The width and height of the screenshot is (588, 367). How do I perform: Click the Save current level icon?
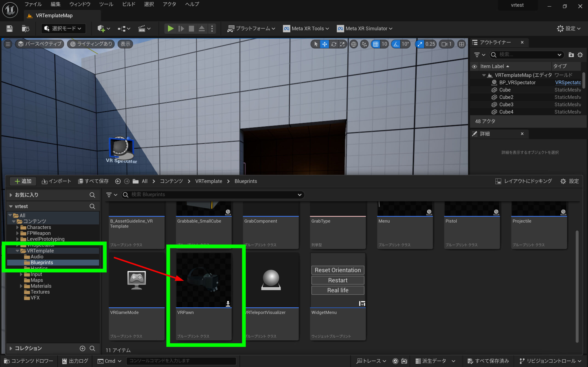(9, 29)
